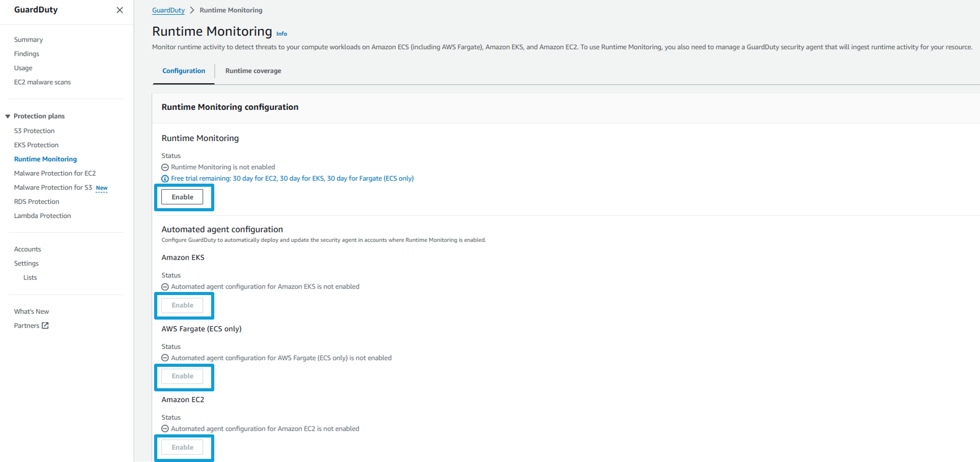Open RDS Protection plan
The height and width of the screenshot is (462, 980).
point(37,201)
